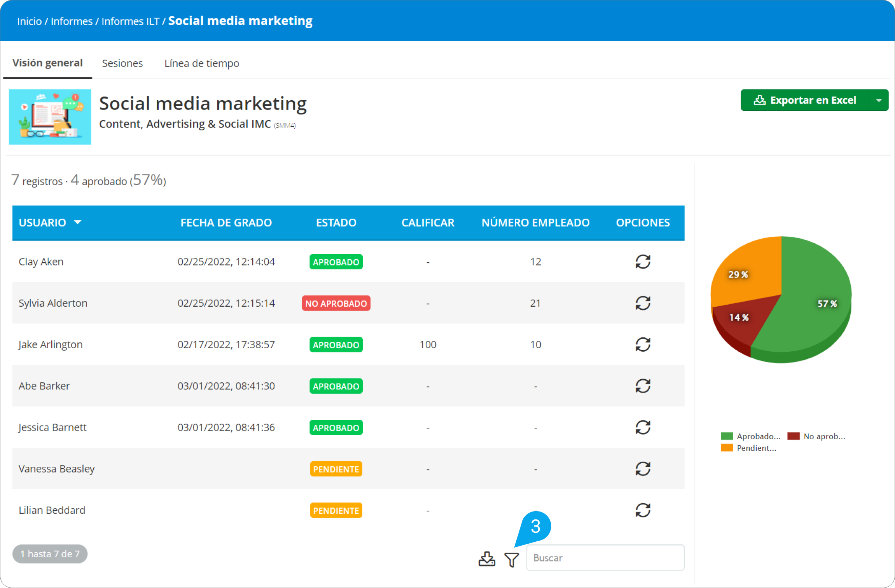Open the Línea de tiempo tab

coord(202,63)
